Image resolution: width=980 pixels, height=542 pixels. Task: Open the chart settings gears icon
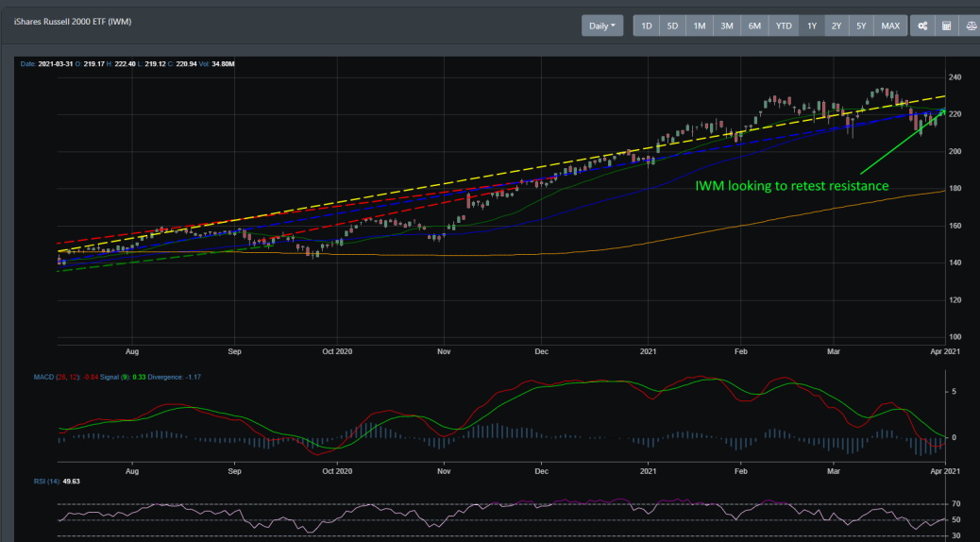tap(921, 25)
